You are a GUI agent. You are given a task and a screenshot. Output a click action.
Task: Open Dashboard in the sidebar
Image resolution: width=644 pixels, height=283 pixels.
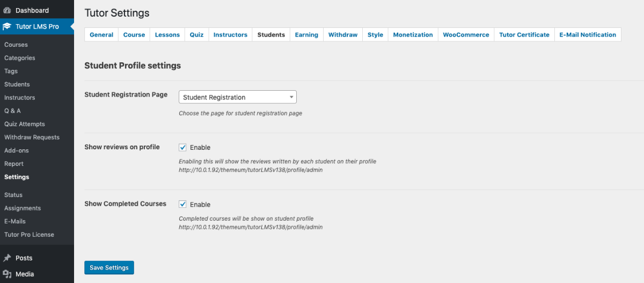point(37,10)
